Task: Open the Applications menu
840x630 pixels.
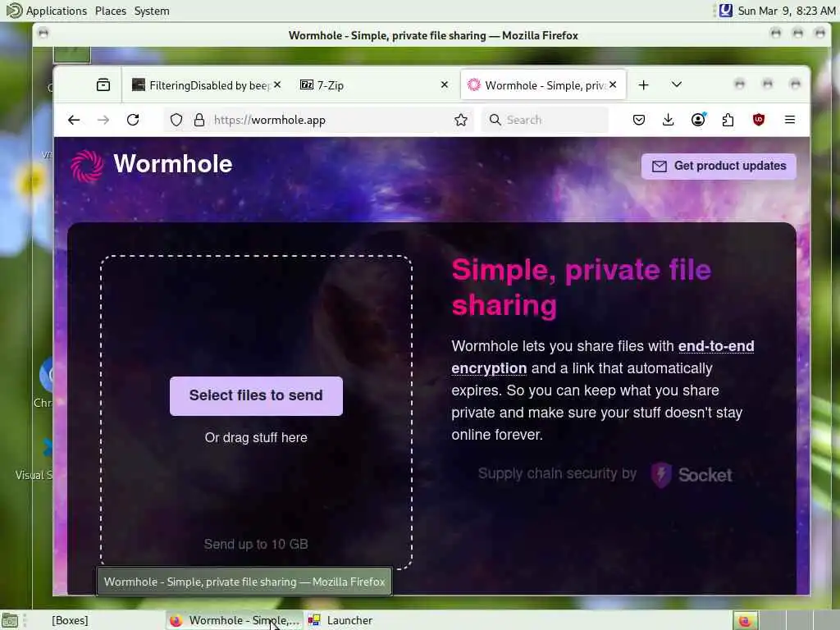Action: (x=46, y=11)
